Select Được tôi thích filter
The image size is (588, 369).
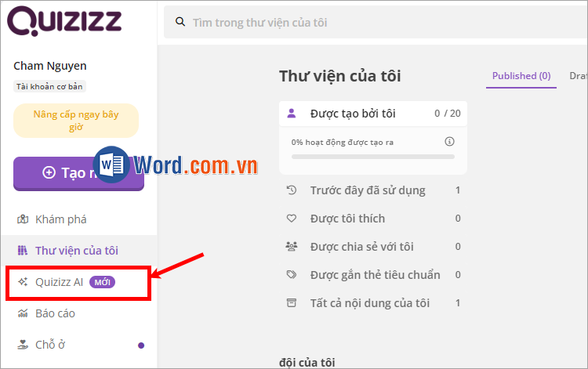[x=373, y=219]
